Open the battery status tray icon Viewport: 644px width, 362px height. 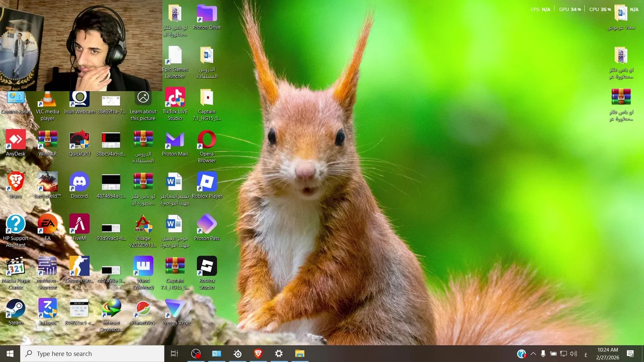[553, 353]
